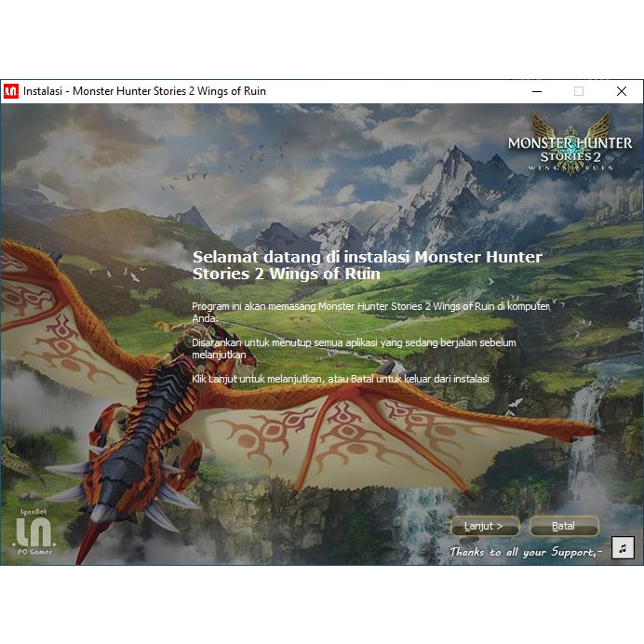644x644 pixels.
Task: Close the Instalasi window
Action: click(x=622, y=91)
